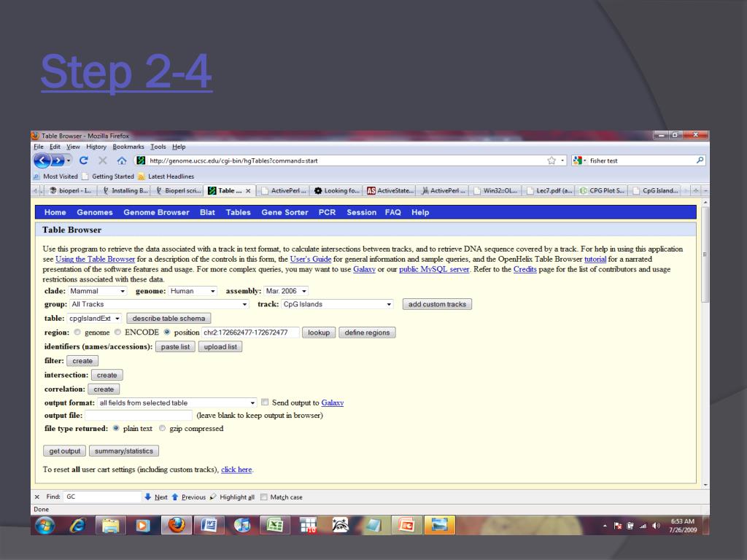Image resolution: width=747 pixels, height=560 pixels.
Task: Reload the page with the refresh icon
Action: pyautogui.click(x=84, y=160)
